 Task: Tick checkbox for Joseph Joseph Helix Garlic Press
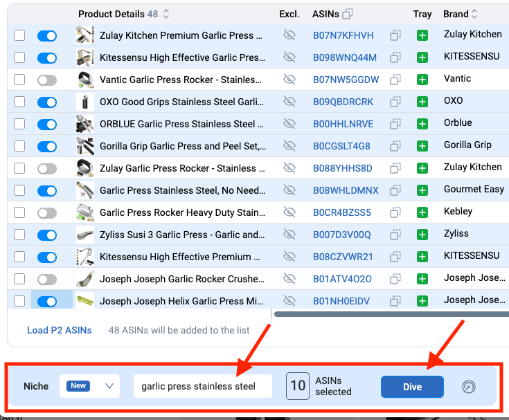[19, 301]
